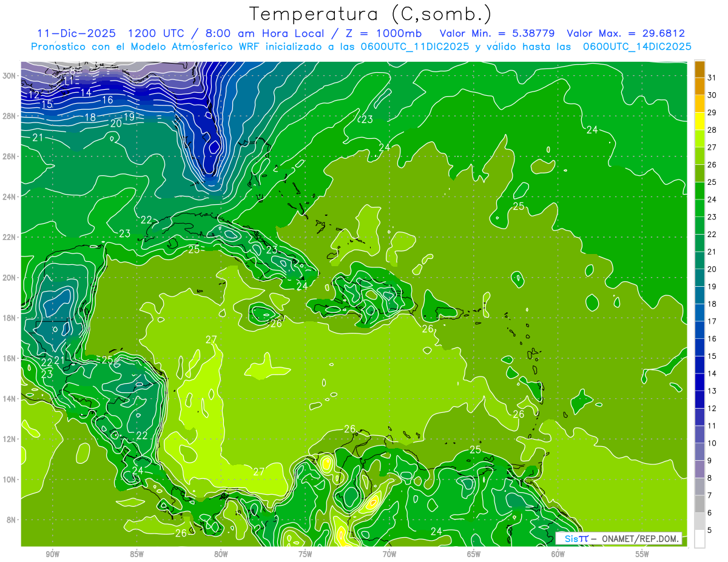Screen dimensions: 728x562
Task: Click the legend swatch between 26 and 27
Action: click(x=699, y=156)
